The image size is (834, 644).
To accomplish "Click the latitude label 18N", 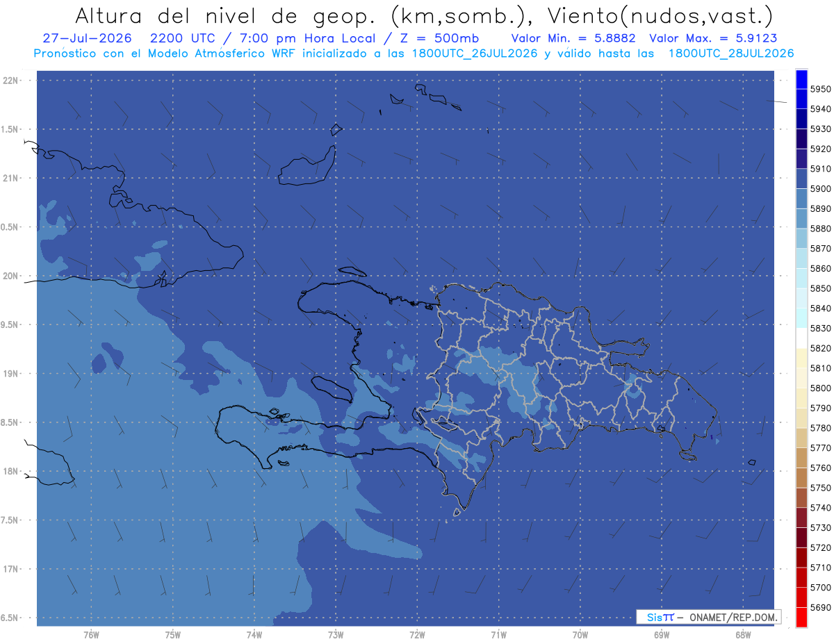I will (10, 471).
